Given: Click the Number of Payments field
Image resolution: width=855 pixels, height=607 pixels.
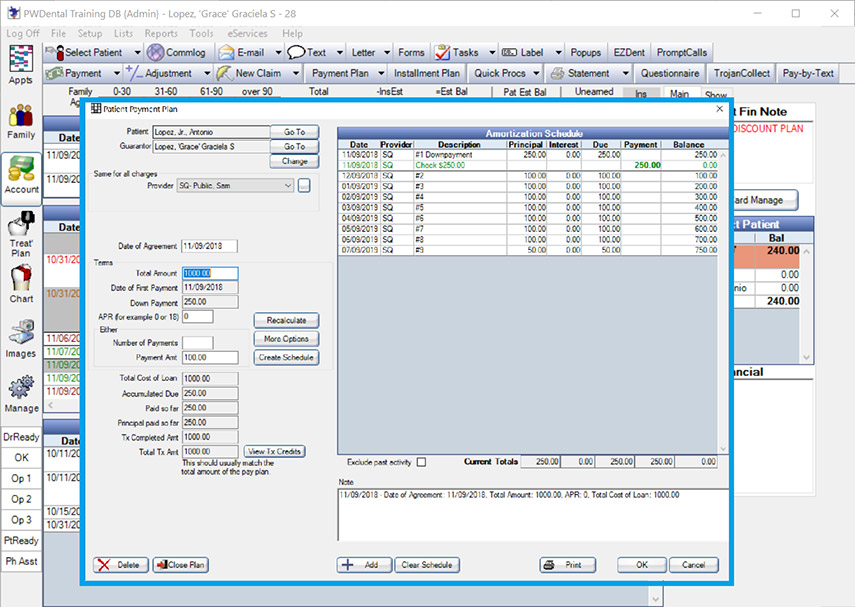Looking at the screenshot, I should point(197,342).
